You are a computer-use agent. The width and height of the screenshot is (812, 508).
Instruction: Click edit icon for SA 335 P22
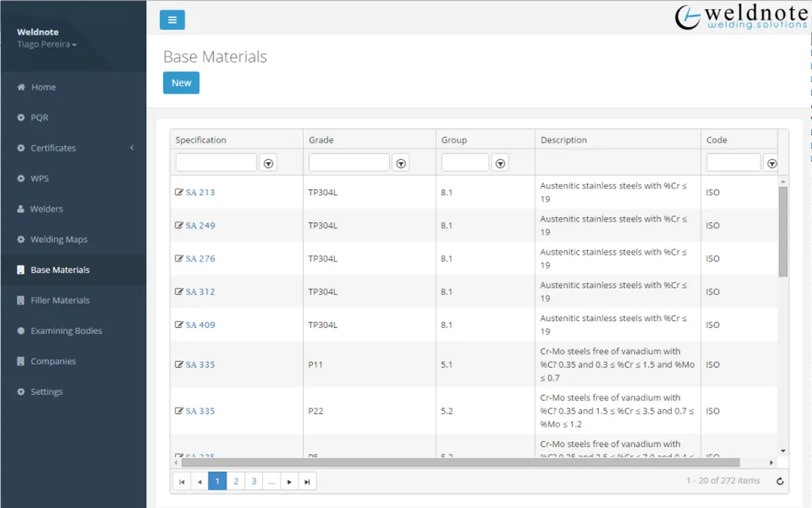(179, 411)
